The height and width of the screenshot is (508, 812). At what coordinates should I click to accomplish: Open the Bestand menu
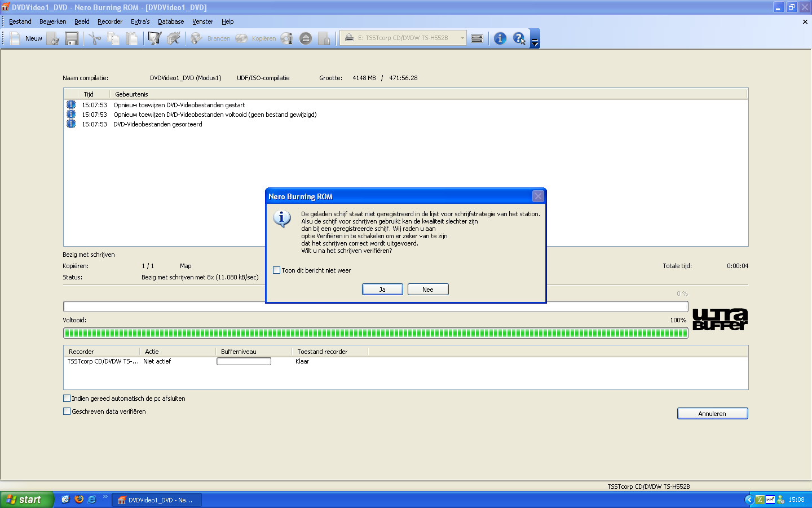coord(20,21)
